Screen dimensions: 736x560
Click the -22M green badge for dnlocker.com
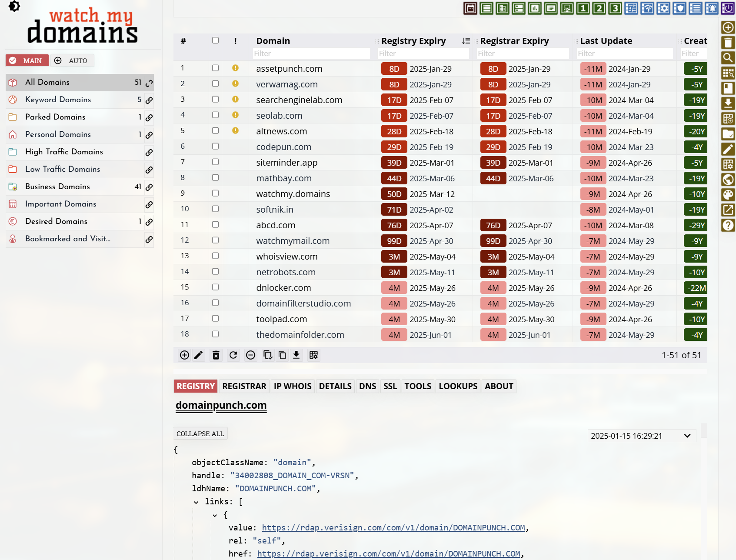696,288
